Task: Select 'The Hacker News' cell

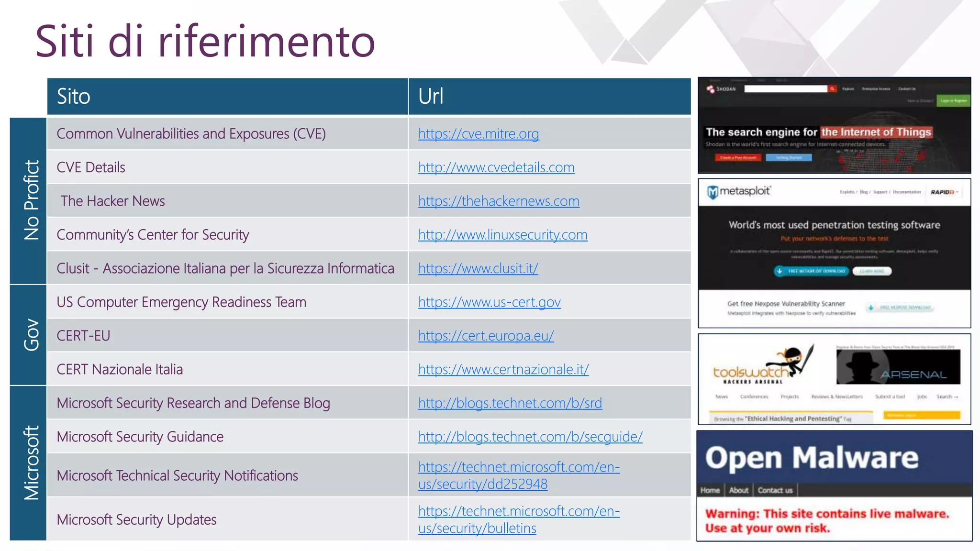Action: click(228, 201)
